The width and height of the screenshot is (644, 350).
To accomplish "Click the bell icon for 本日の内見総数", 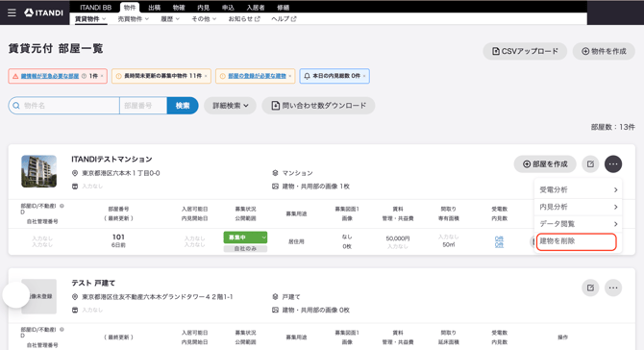I will coord(307,76).
